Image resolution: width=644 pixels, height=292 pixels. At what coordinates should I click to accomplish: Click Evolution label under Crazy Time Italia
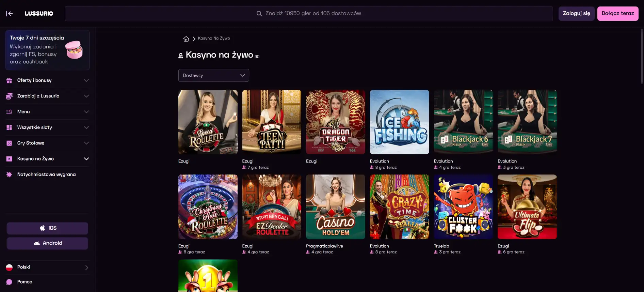pos(380,246)
